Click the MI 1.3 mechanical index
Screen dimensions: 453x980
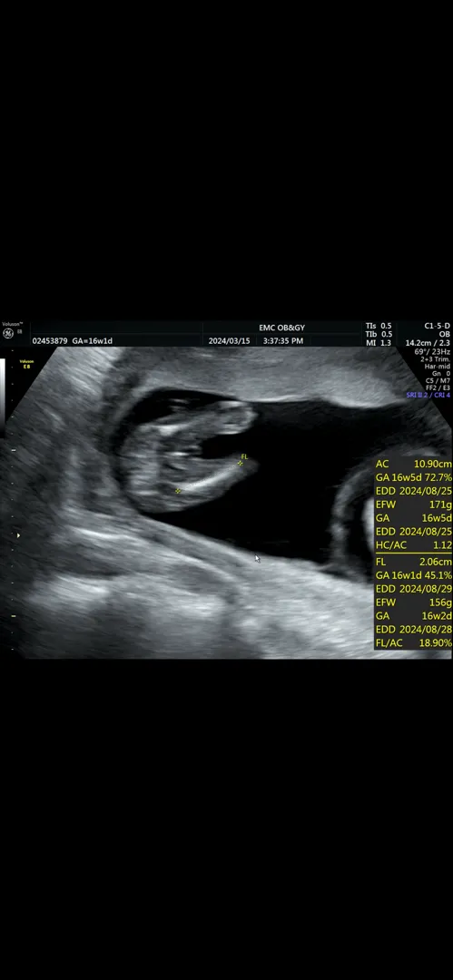(x=379, y=342)
